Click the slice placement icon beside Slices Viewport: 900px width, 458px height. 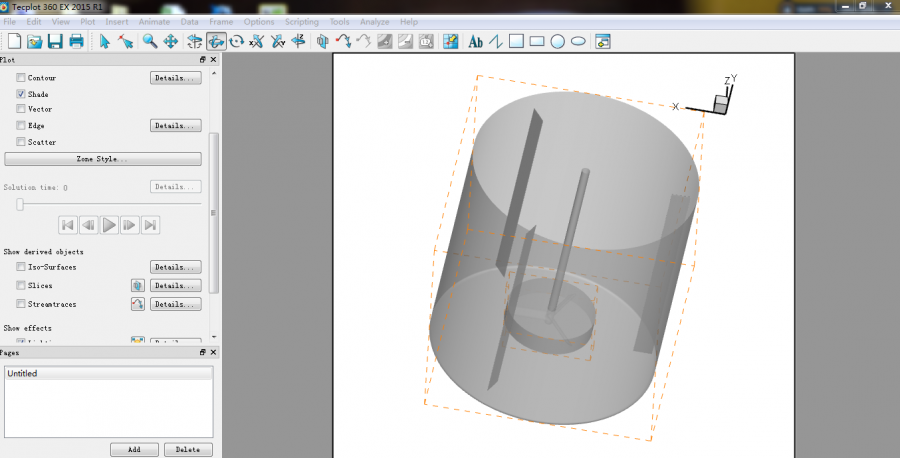pos(138,285)
